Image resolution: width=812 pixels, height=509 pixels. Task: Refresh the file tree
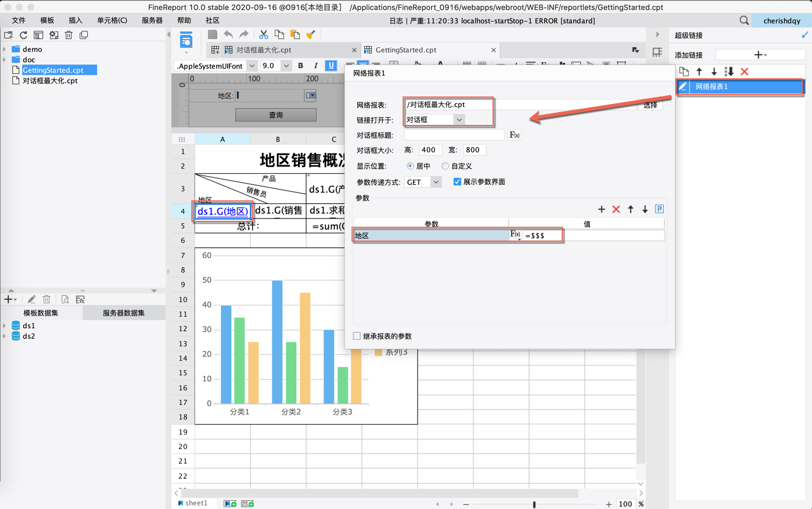pyautogui.click(x=23, y=35)
